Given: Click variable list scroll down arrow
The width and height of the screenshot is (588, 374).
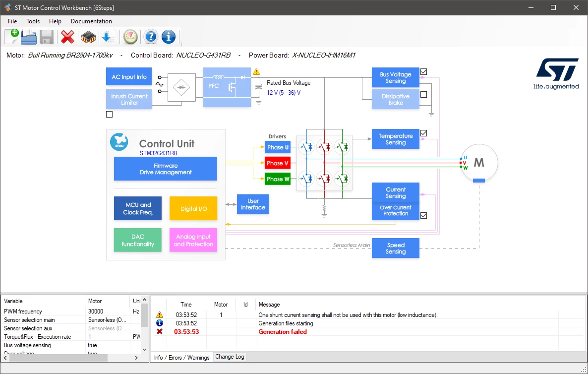Looking at the screenshot, I should pyautogui.click(x=144, y=350).
